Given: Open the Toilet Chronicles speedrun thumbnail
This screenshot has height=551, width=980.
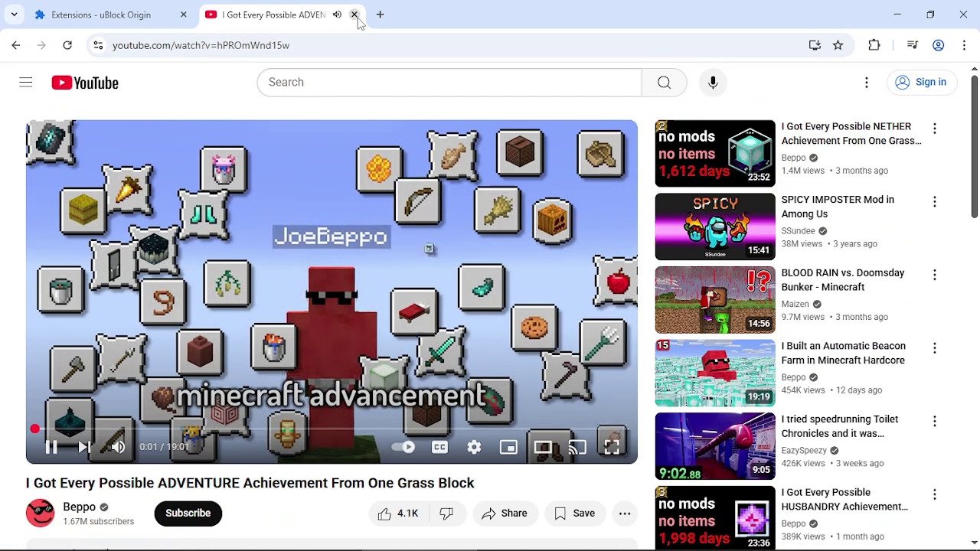Looking at the screenshot, I should pos(715,446).
